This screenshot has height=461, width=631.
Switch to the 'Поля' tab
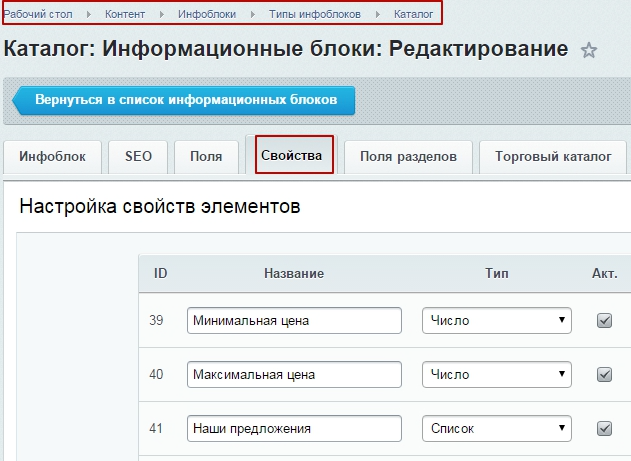tap(206, 157)
